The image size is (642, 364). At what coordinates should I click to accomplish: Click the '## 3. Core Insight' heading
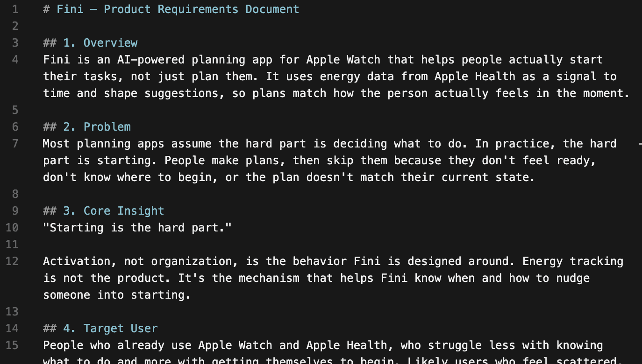pyautogui.click(x=104, y=211)
